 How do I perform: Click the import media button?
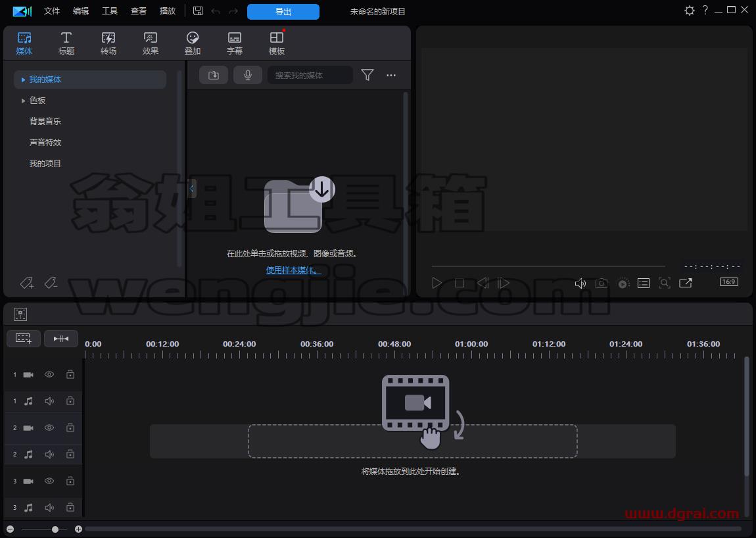[x=214, y=75]
